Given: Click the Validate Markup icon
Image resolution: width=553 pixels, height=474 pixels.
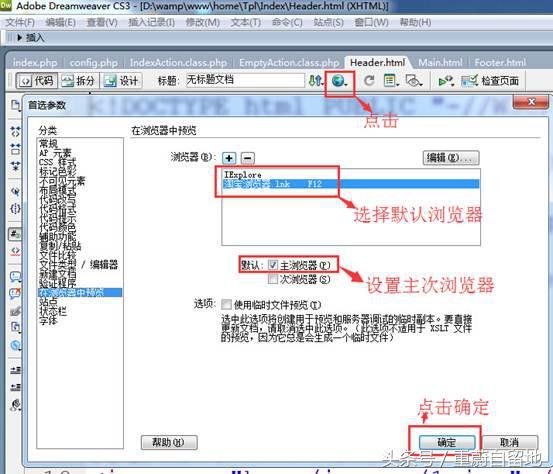Looking at the screenshot, I should coord(445,81).
